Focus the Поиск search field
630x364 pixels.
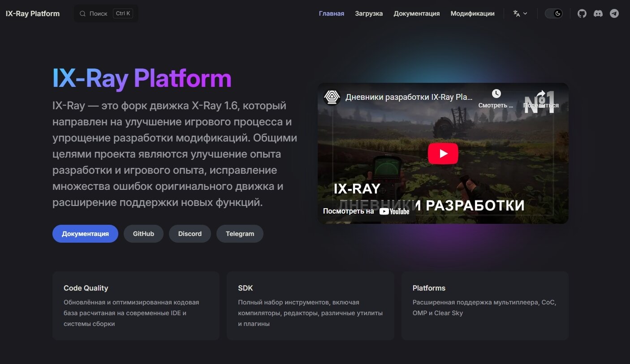coord(106,13)
